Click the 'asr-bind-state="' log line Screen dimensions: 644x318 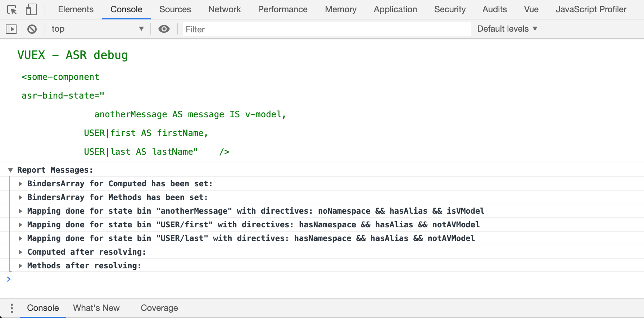tap(63, 96)
